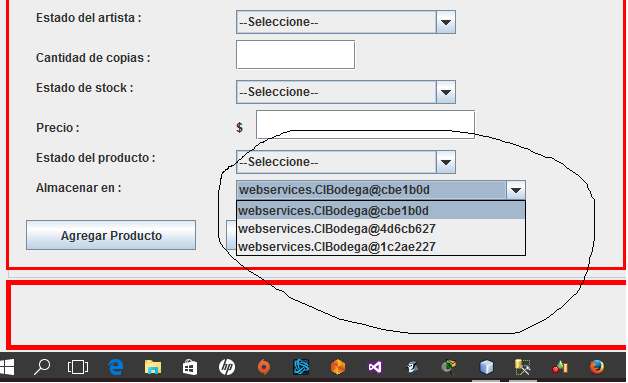This screenshot has width=628, height=383.
Task: Click the Agregar Producto button
Action: [111, 236]
